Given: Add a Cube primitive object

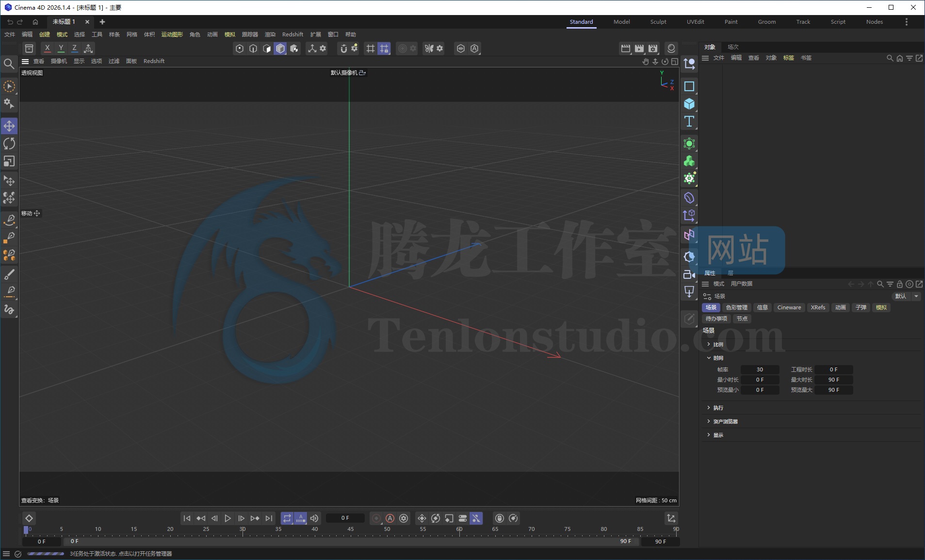Looking at the screenshot, I should [689, 104].
